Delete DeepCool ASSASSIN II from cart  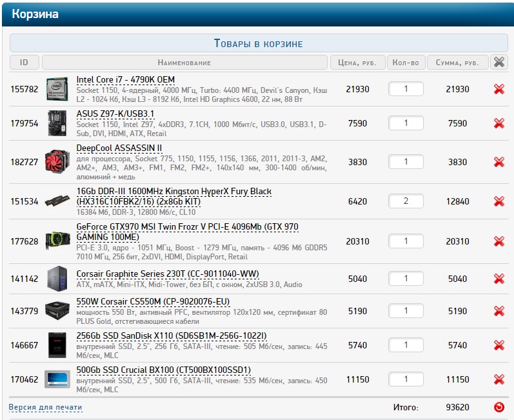click(499, 162)
